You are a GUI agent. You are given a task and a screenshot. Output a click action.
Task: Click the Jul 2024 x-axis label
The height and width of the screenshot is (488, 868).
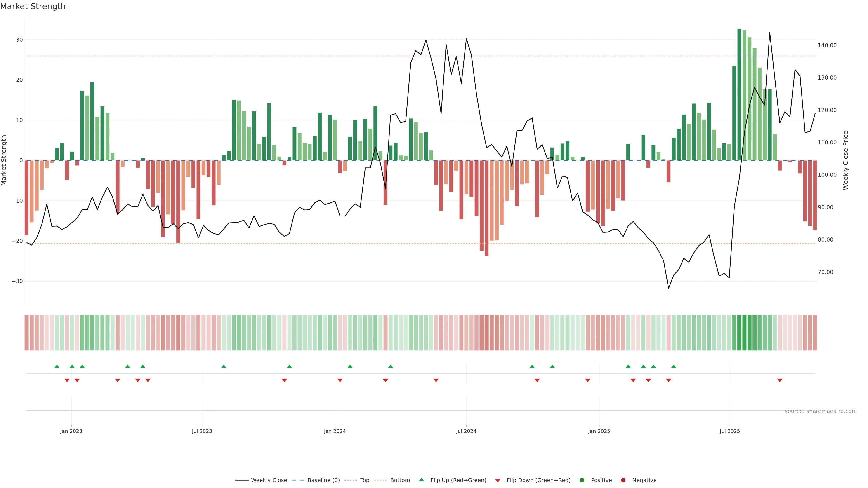tap(466, 431)
